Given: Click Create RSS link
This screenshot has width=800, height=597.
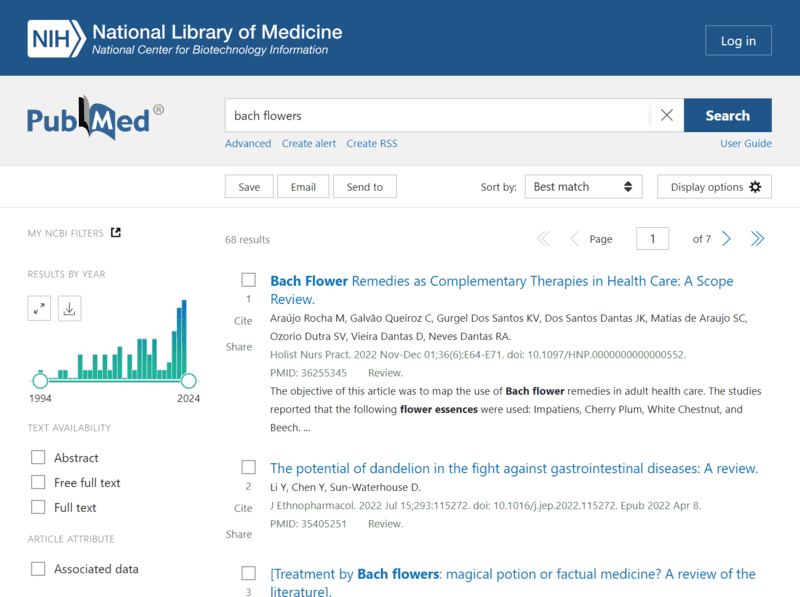Looking at the screenshot, I should point(372,143).
